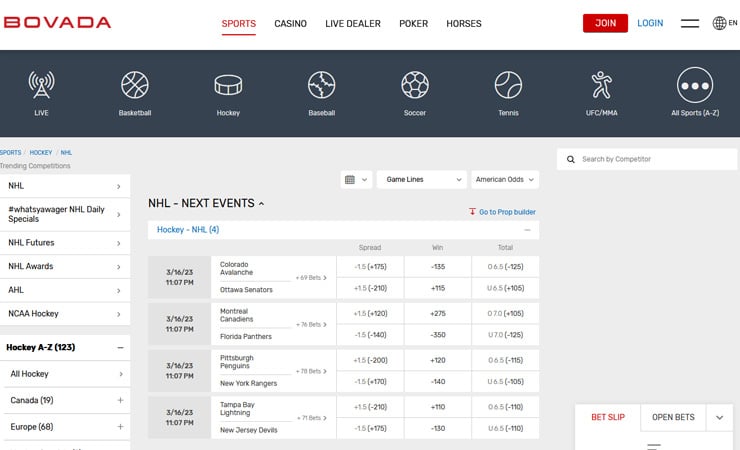Screen dimensions: 740x450
Task: Click the Bovada logo
Action: 57,23
